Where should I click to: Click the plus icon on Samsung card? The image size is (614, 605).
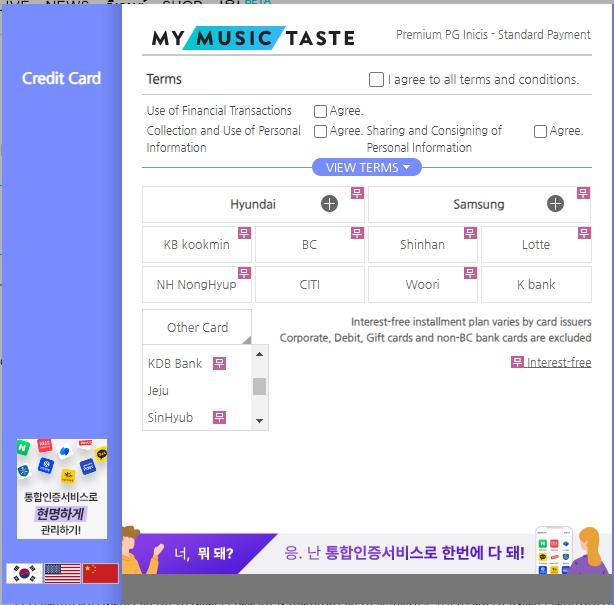tap(555, 204)
